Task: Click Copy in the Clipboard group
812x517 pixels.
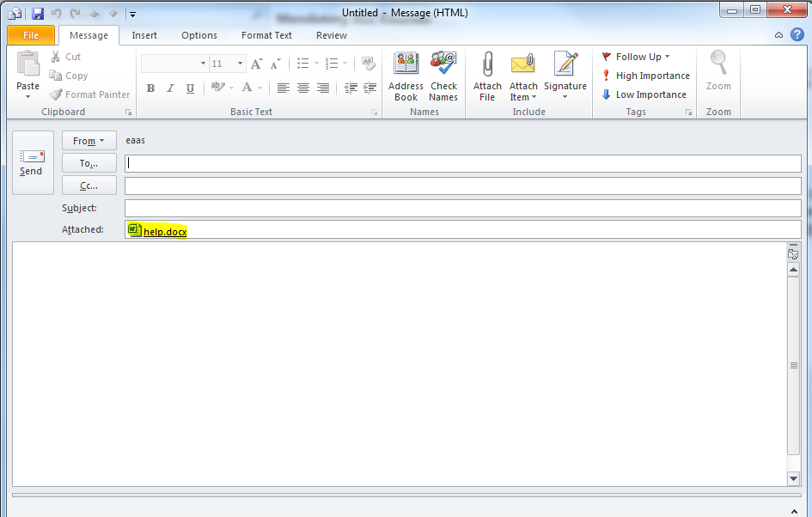Action: pos(69,76)
